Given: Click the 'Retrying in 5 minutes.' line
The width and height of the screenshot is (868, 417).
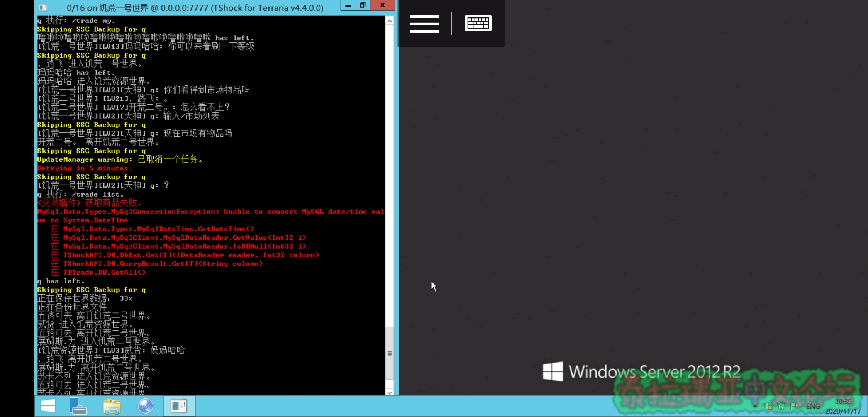Looking at the screenshot, I should pyautogui.click(x=85, y=168).
